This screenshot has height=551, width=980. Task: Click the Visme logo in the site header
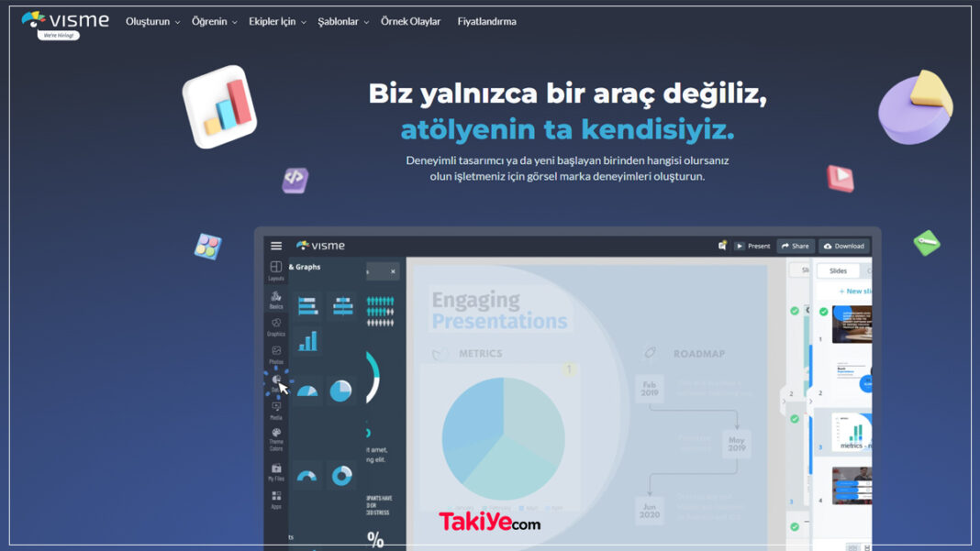[65, 20]
